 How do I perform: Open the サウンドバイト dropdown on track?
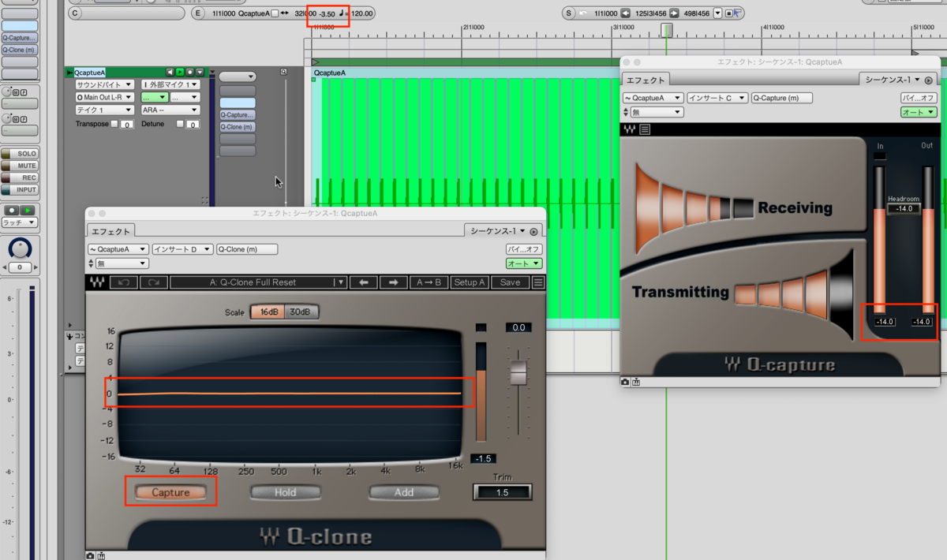click(x=104, y=84)
